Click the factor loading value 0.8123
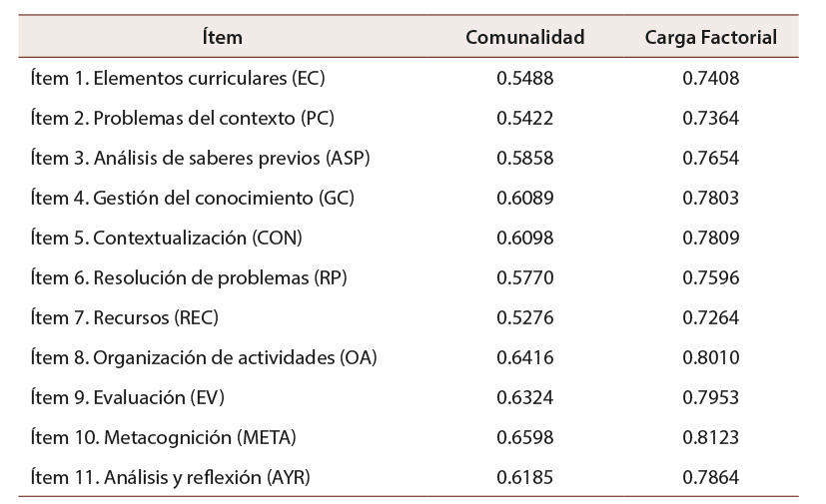 (711, 437)
